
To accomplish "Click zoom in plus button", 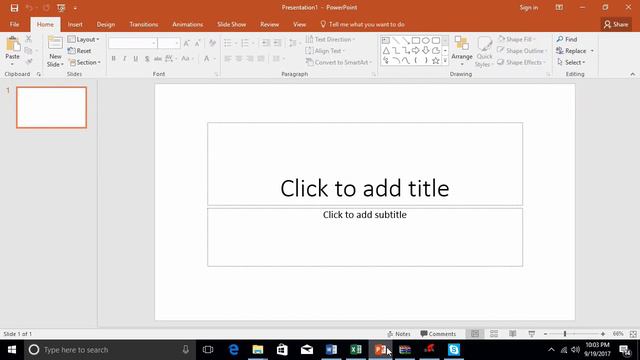I will [x=602, y=334].
